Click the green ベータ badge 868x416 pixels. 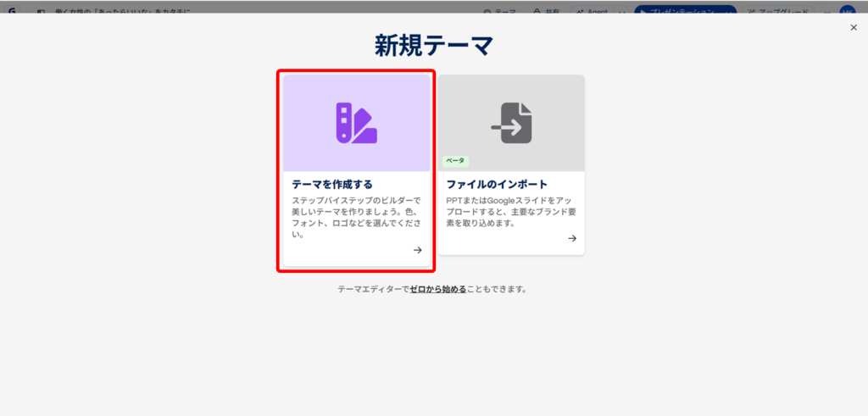point(455,160)
